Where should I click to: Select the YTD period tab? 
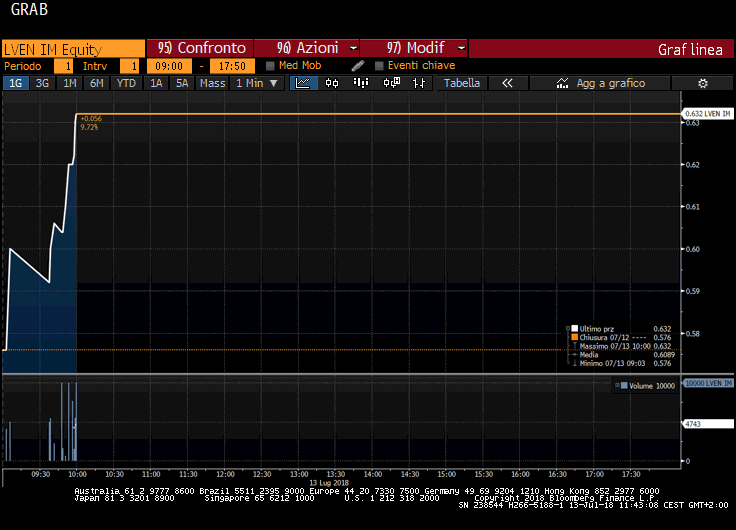pos(126,83)
